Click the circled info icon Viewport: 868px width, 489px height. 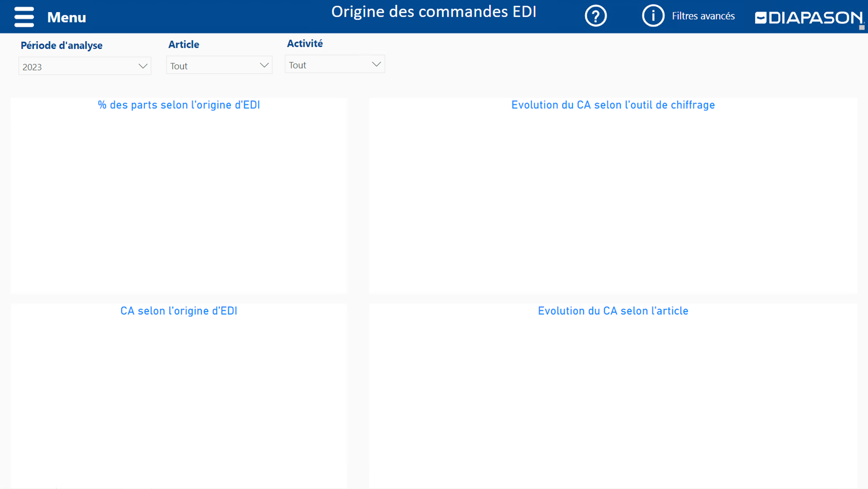[653, 16]
